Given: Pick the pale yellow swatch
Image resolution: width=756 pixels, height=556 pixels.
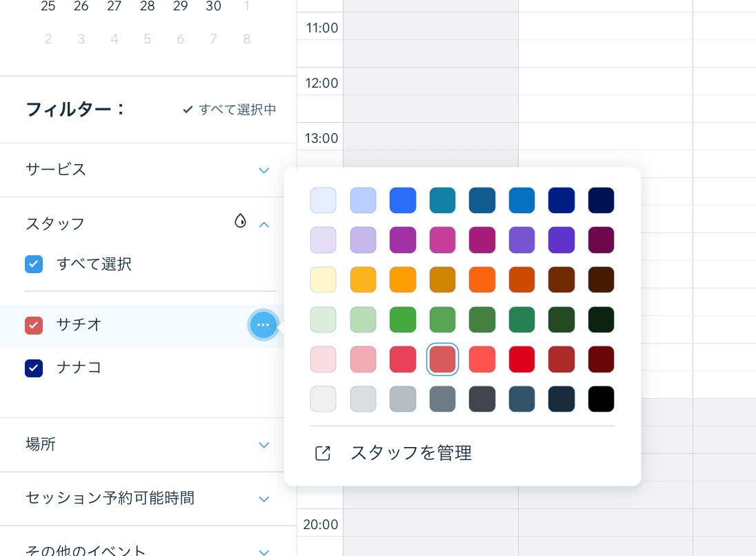Looking at the screenshot, I should point(323,279).
